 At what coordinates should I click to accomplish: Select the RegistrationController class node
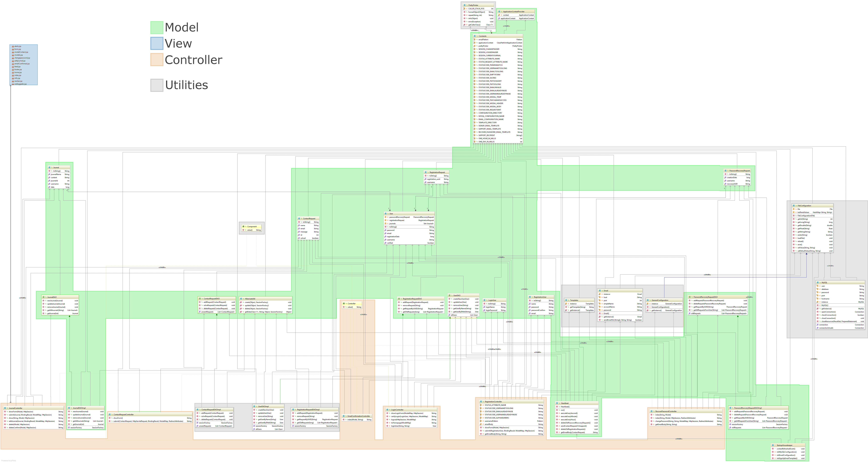click(493, 402)
